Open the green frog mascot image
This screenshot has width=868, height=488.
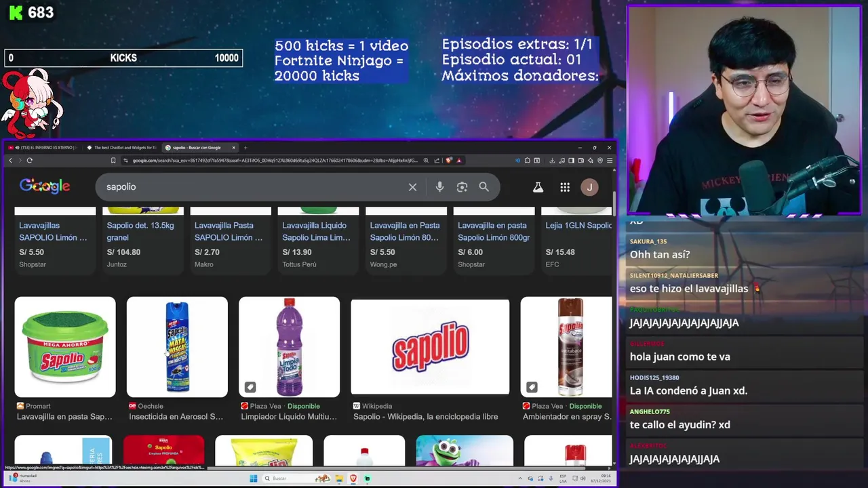point(465,451)
